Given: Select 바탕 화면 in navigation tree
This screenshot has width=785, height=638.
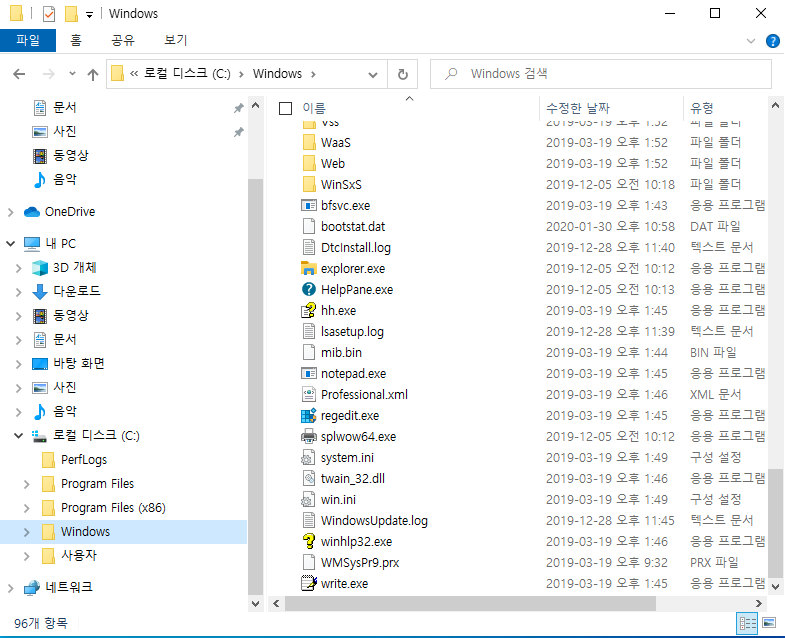Looking at the screenshot, I should (x=79, y=364).
